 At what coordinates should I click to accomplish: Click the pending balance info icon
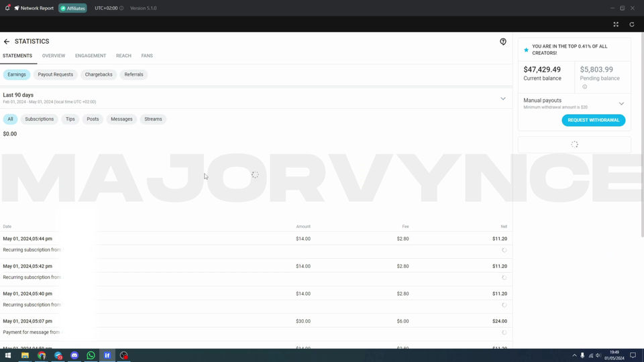(x=584, y=86)
